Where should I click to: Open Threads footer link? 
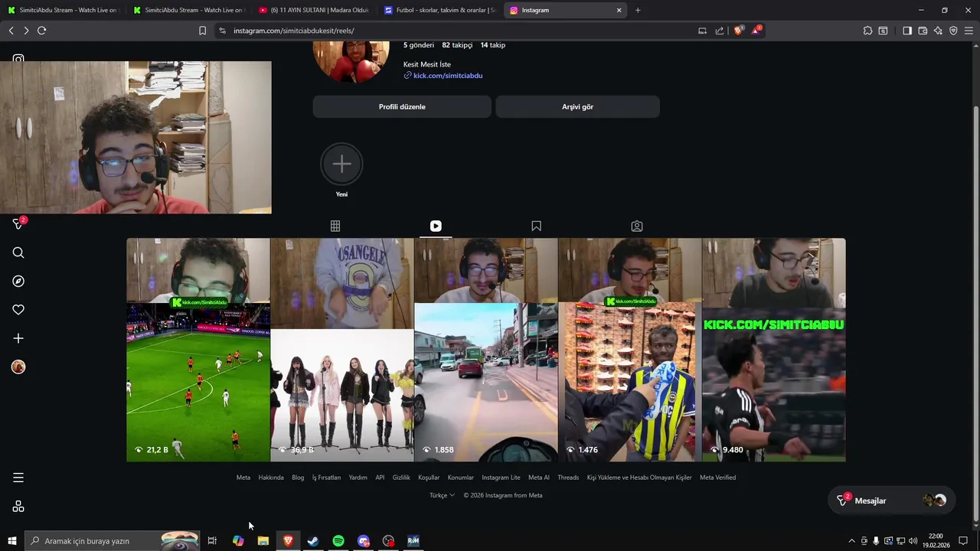[x=568, y=478]
